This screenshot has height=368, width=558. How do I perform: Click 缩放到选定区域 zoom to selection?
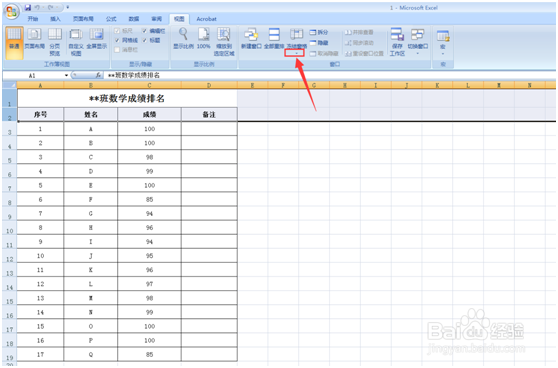point(224,42)
